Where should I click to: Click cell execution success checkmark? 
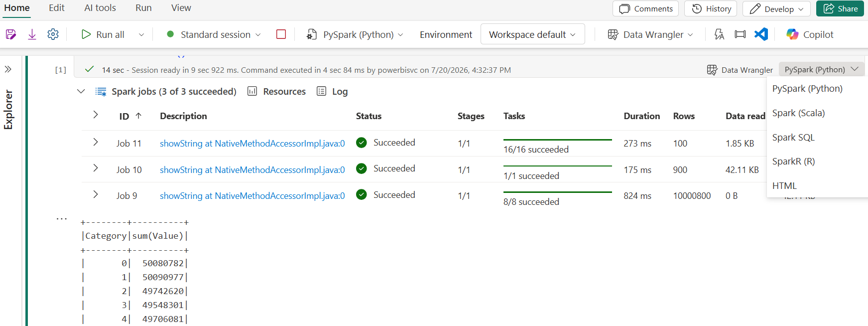[x=90, y=69]
